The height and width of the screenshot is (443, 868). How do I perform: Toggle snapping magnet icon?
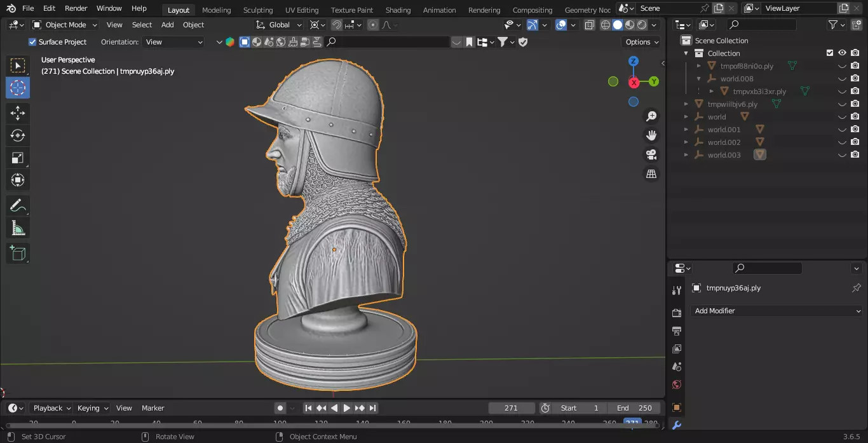coord(337,25)
